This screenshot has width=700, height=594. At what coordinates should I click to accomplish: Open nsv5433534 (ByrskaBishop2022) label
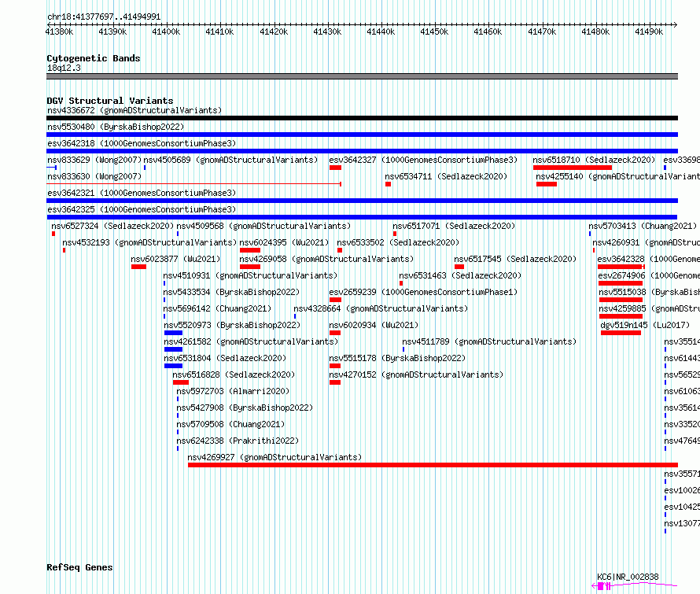point(231,292)
